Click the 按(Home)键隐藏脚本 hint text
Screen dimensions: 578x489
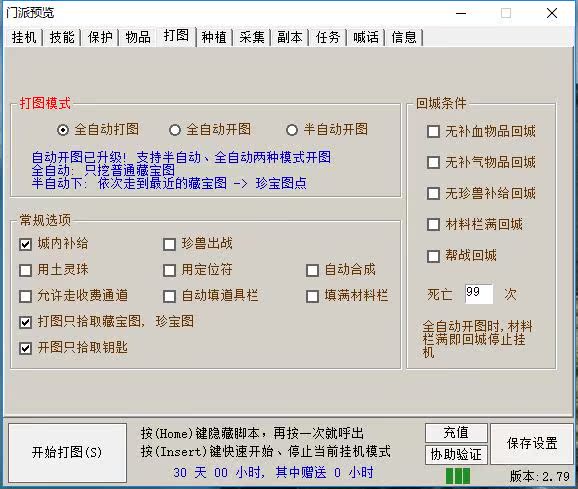pyautogui.click(x=252, y=433)
